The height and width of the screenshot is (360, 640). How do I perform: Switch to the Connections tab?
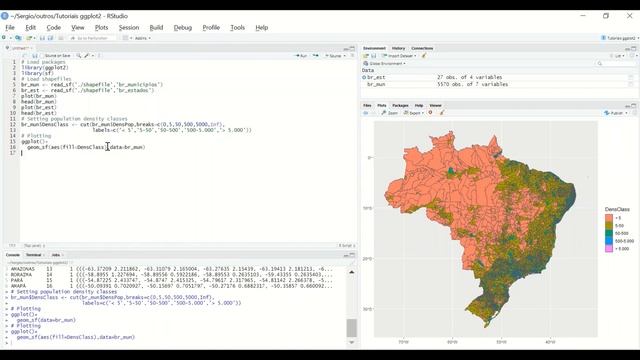tap(422, 48)
